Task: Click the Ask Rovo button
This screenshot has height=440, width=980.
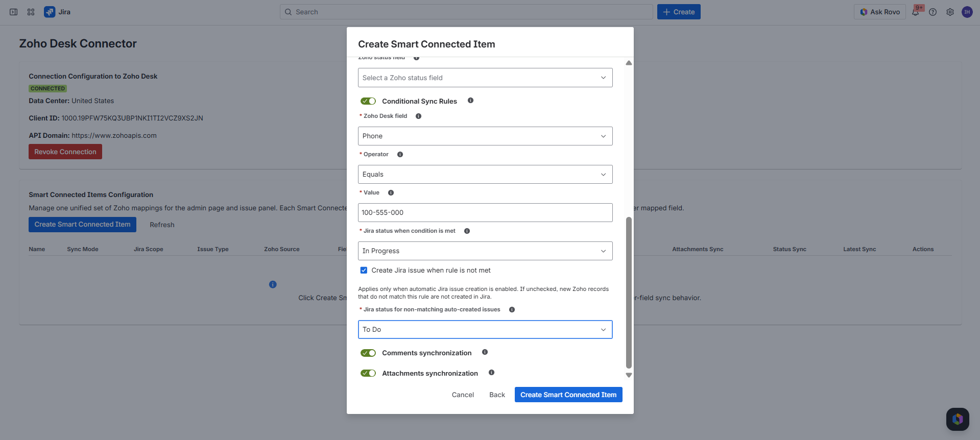Action: tap(880, 12)
